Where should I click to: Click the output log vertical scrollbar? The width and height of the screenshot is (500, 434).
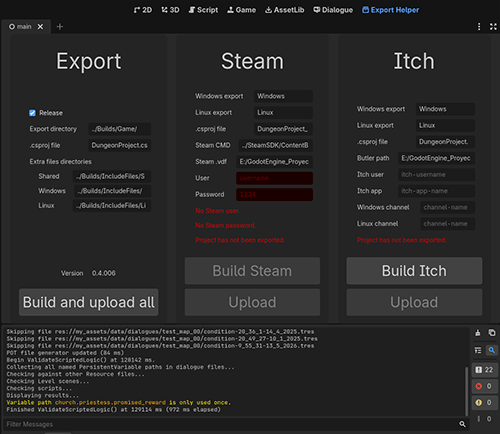click(x=467, y=391)
